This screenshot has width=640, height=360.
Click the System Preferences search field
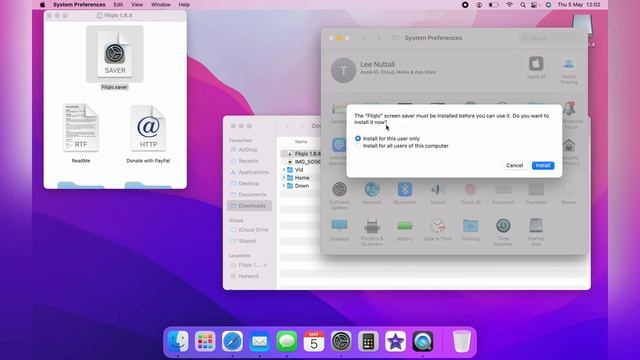(551, 38)
